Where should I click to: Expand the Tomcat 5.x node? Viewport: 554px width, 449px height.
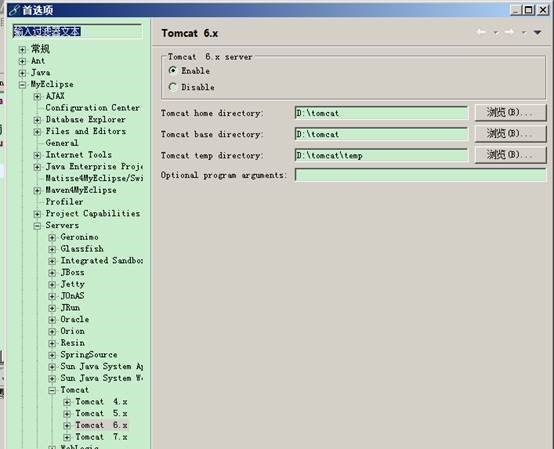click(67, 414)
